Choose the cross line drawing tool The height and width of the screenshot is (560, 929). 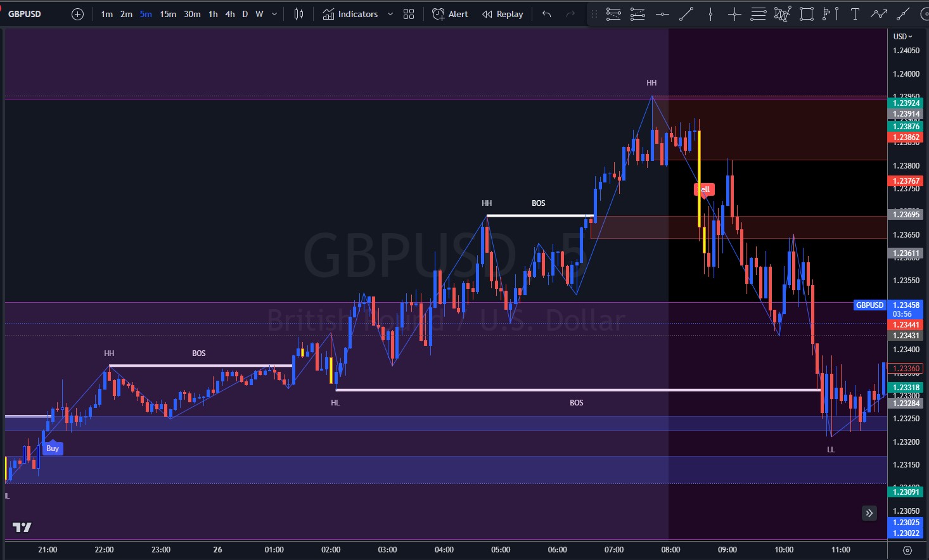click(734, 14)
